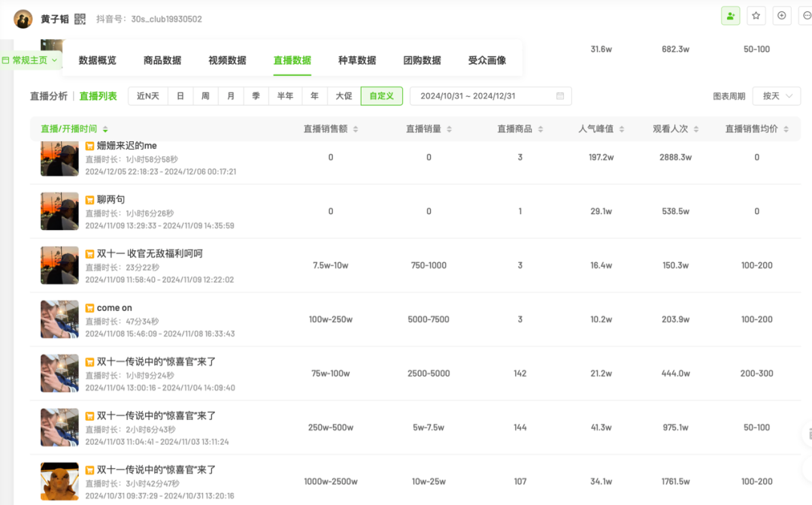Switch to 直播分析 view

click(x=49, y=96)
